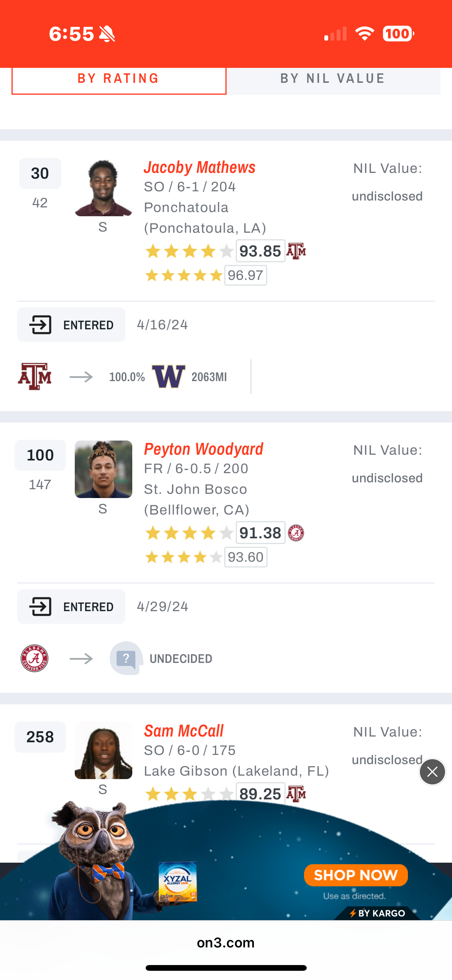Click Alabama logo beside 91.38 rating

click(296, 533)
